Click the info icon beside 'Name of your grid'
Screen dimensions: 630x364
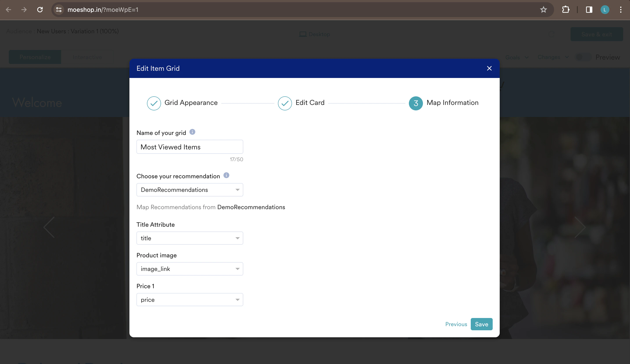click(x=192, y=132)
